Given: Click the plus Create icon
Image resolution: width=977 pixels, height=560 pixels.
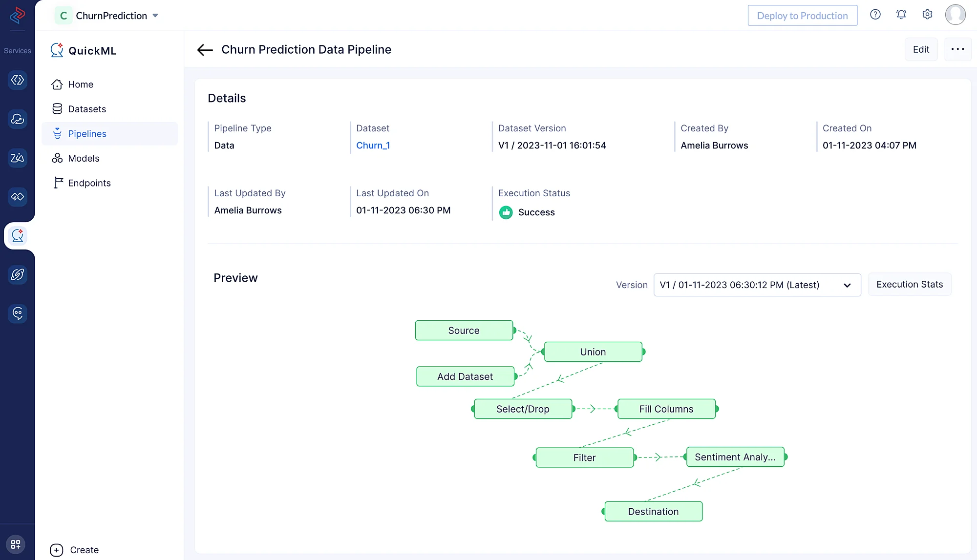Looking at the screenshot, I should tap(57, 550).
